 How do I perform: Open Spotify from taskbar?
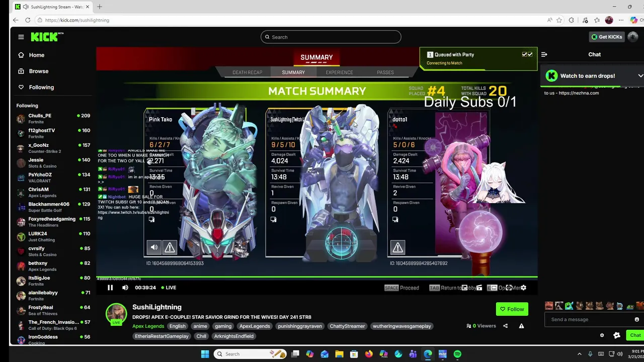point(457,354)
